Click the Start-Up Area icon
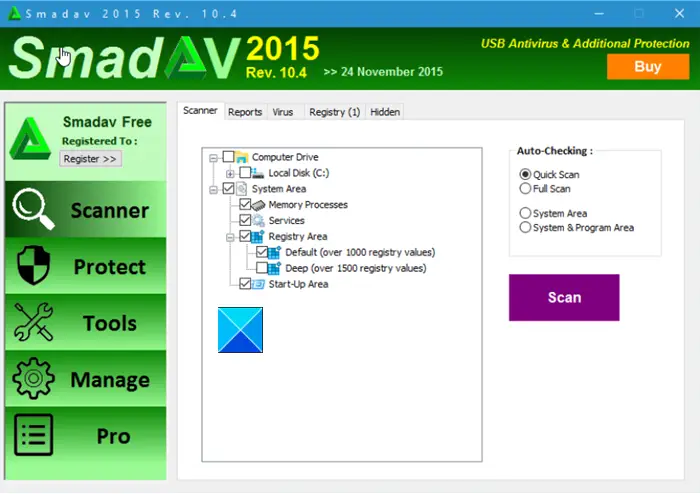Screen dimensions: 700x494 coord(258,284)
